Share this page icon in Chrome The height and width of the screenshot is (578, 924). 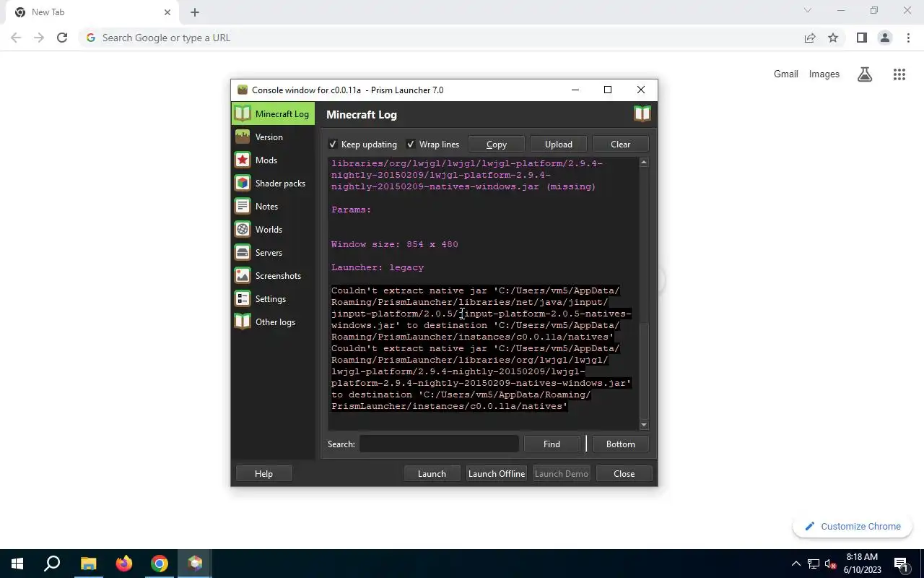(810, 38)
